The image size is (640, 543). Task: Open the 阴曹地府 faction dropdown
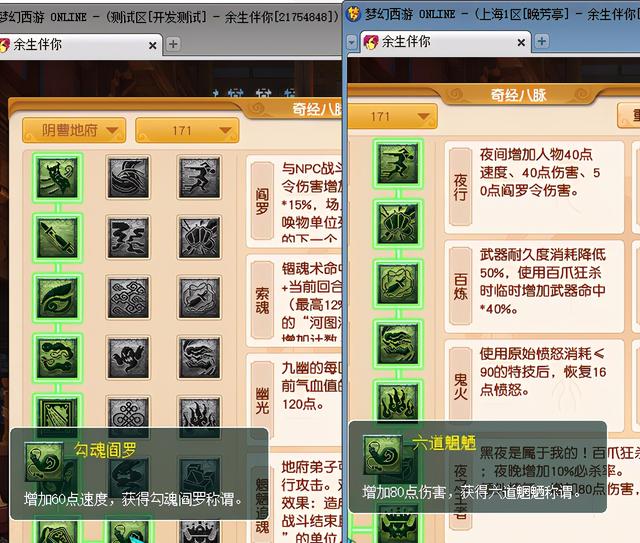[x=74, y=130]
